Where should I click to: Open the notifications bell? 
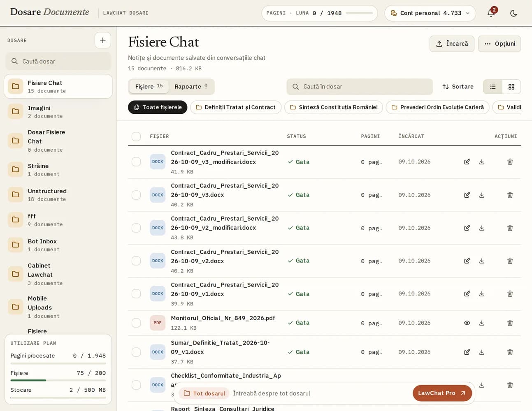[491, 13]
